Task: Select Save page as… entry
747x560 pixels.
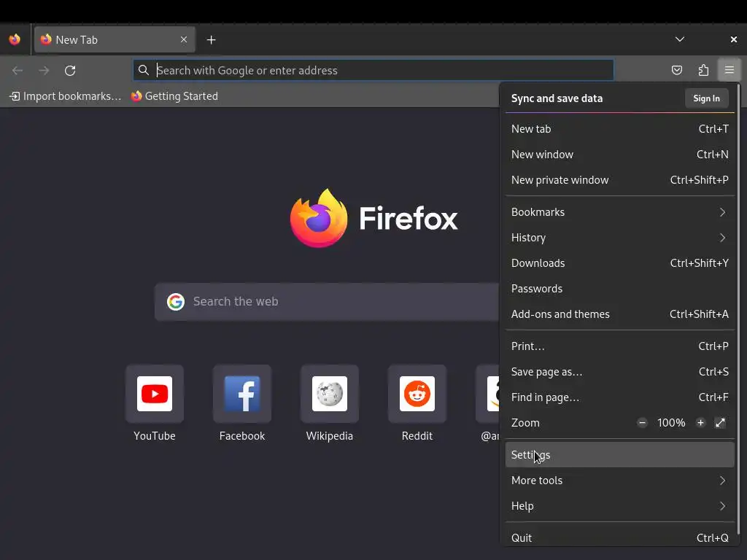Action: click(620, 372)
